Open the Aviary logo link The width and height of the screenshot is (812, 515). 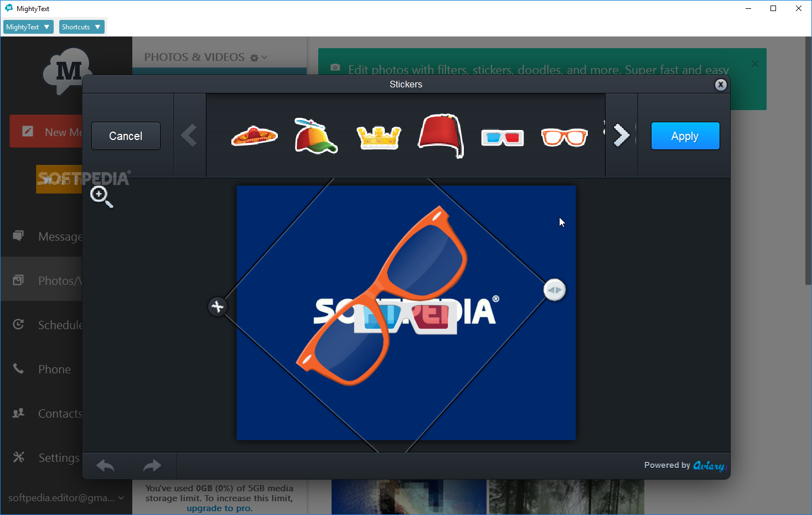click(x=709, y=466)
